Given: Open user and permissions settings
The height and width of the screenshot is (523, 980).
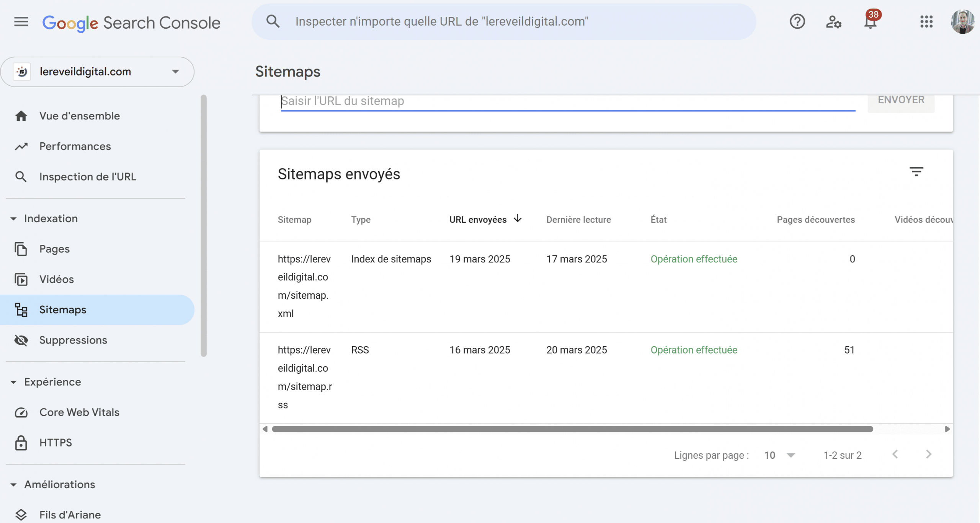Looking at the screenshot, I should [834, 22].
